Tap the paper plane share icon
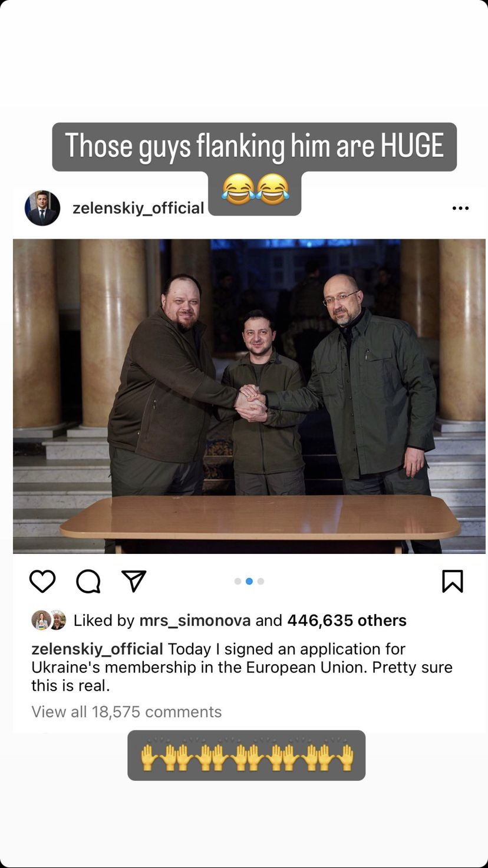 [x=133, y=581]
